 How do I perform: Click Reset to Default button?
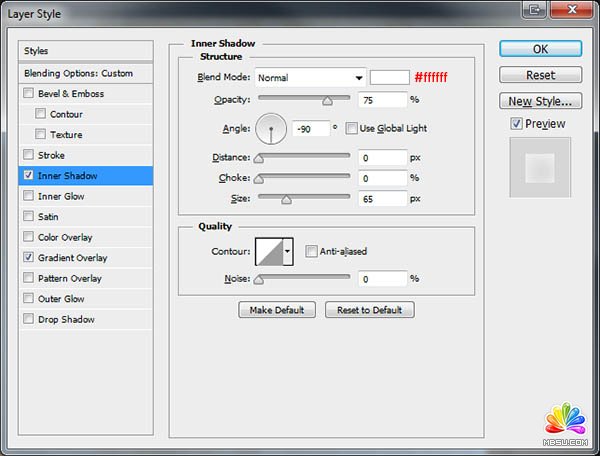pos(369,310)
